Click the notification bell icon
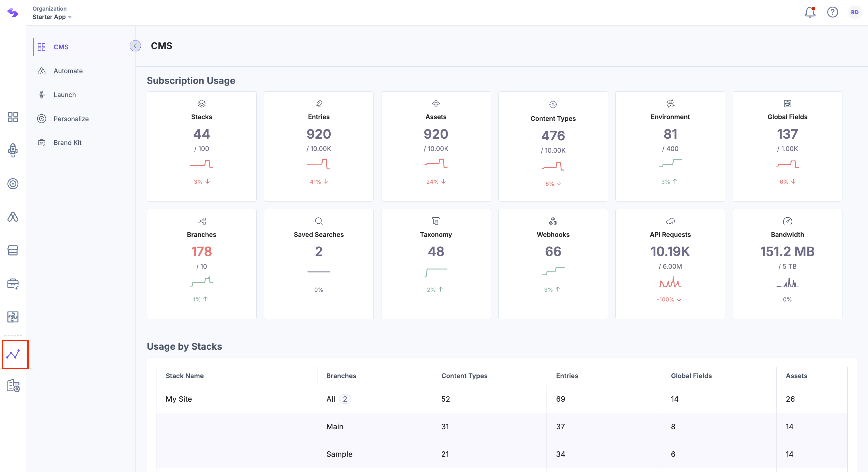This screenshot has height=472, width=868. pos(810,12)
